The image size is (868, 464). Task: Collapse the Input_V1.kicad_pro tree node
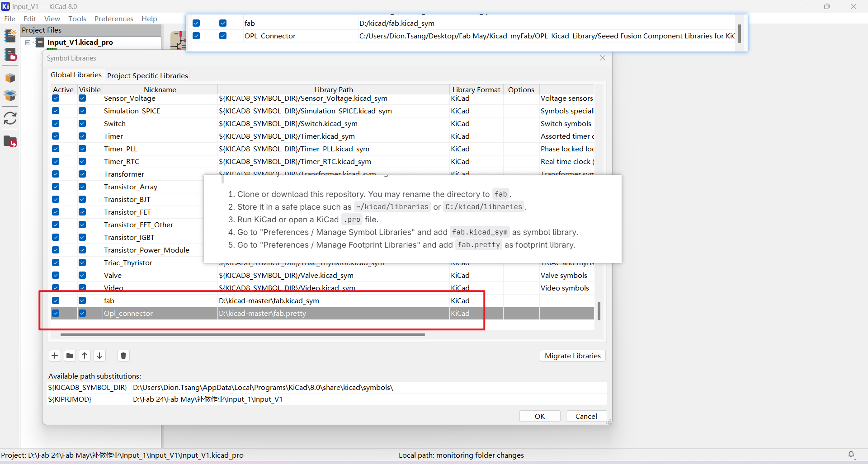[x=28, y=42]
